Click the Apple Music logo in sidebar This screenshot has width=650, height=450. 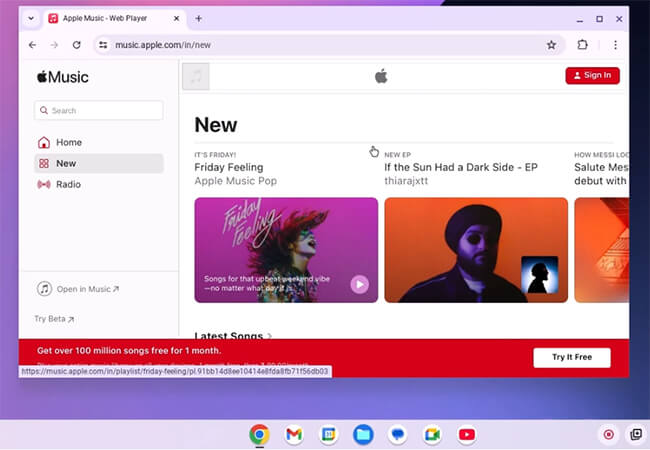[63, 77]
